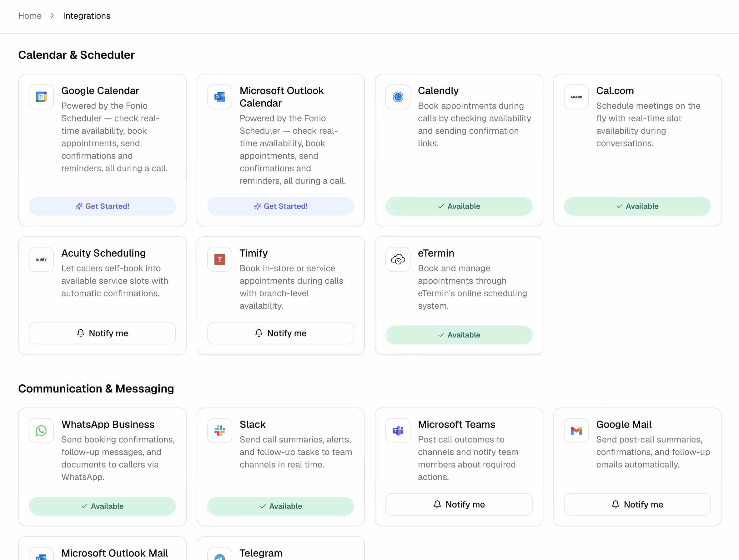
Task: Click Available button on Cal.com card
Action: 637,206
